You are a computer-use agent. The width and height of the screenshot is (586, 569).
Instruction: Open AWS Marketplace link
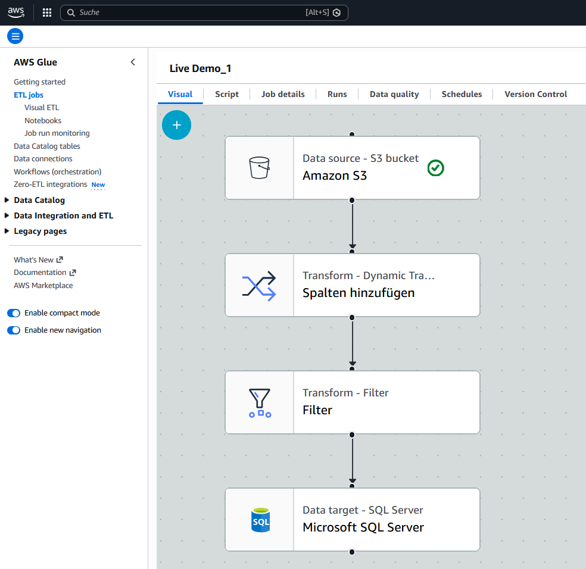pyautogui.click(x=43, y=285)
